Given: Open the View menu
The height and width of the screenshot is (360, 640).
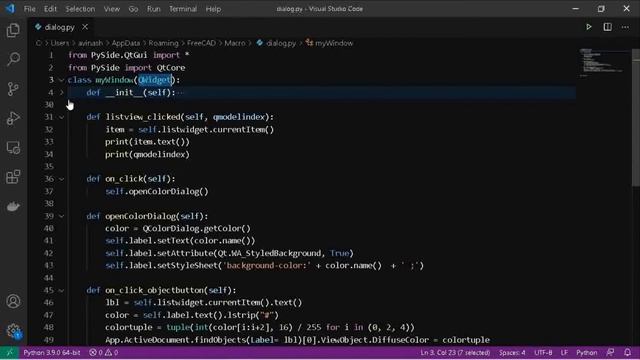Looking at the screenshot, I should click(111, 9).
